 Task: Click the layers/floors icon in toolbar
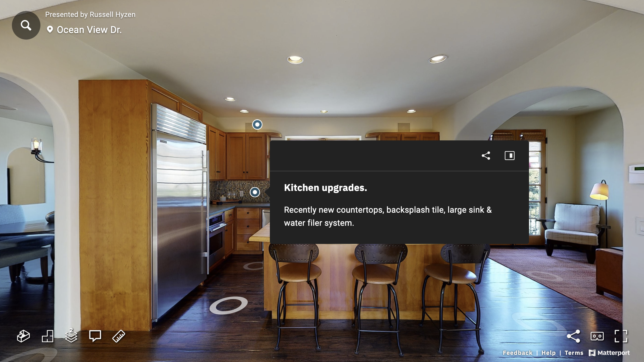pyautogui.click(x=71, y=336)
